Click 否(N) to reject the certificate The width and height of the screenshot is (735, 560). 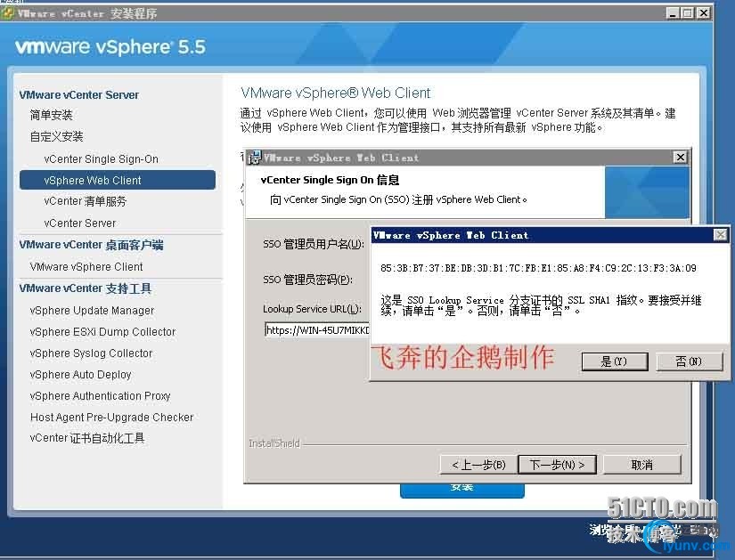click(689, 361)
